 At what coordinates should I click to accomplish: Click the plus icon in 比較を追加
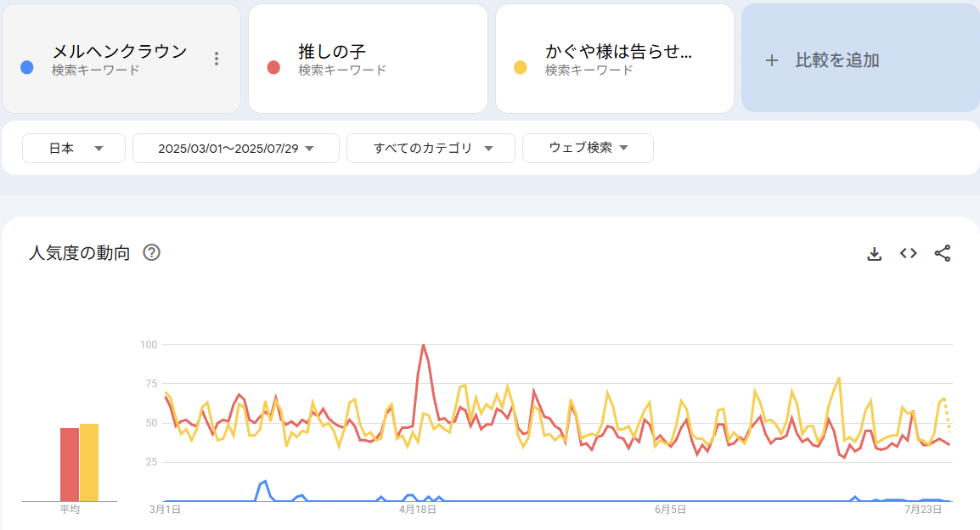click(x=771, y=60)
